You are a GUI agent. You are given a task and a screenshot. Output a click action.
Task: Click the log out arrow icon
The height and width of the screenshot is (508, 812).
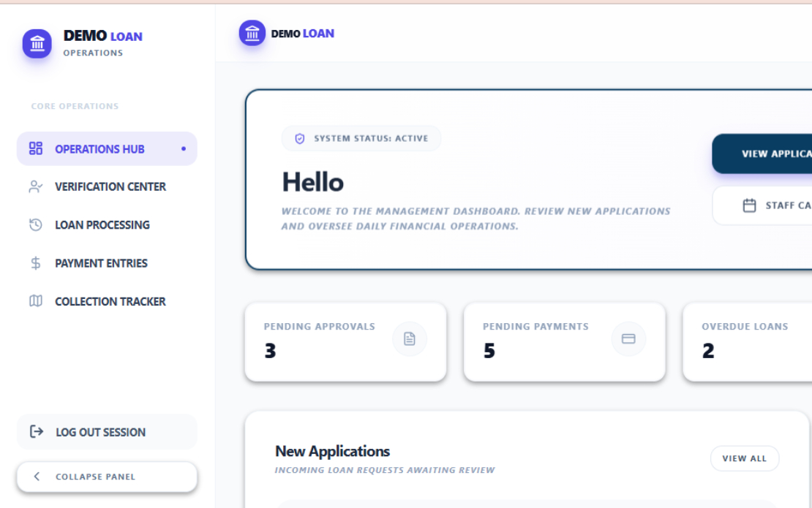click(37, 431)
